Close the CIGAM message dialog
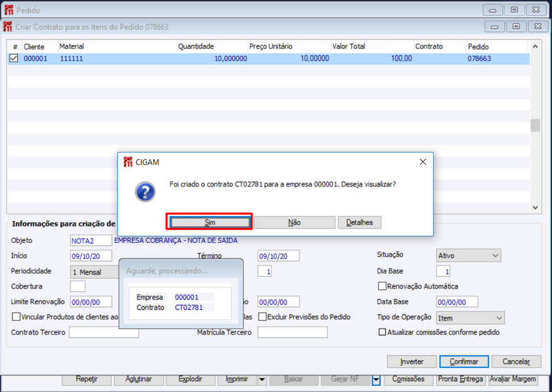 [x=423, y=162]
